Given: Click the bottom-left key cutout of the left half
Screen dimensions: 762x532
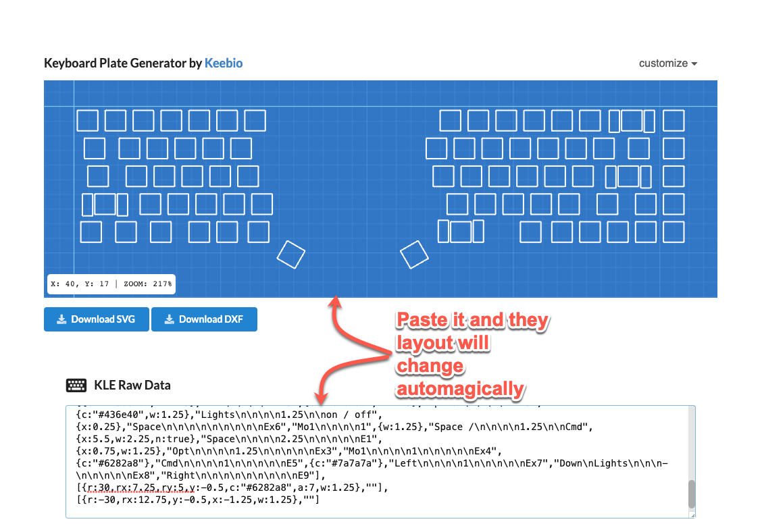Looking at the screenshot, I should pos(91,232).
